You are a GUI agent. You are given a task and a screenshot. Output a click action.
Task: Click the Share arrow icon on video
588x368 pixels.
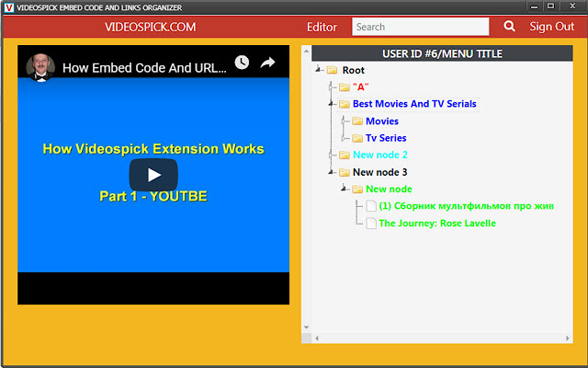point(267,63)
